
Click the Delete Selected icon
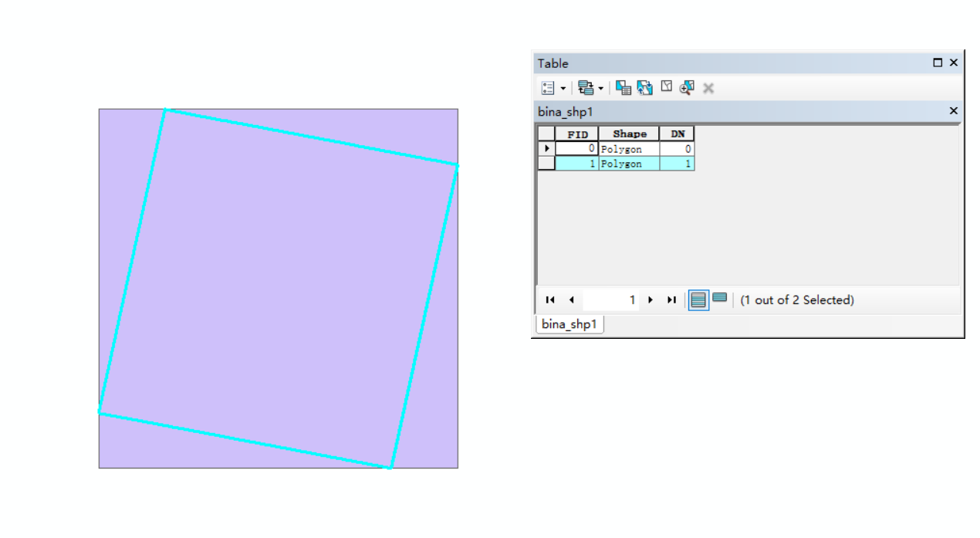[x=708, y=88]
